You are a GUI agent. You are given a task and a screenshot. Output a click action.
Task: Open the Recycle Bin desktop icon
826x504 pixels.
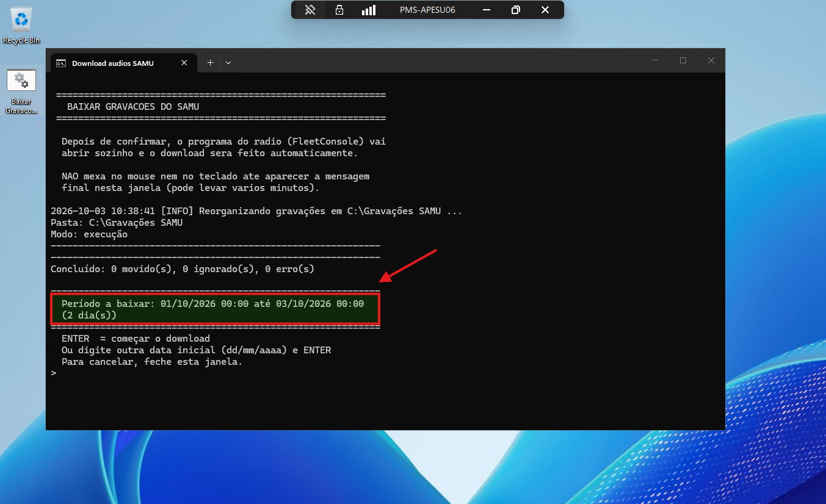(21, 26)
